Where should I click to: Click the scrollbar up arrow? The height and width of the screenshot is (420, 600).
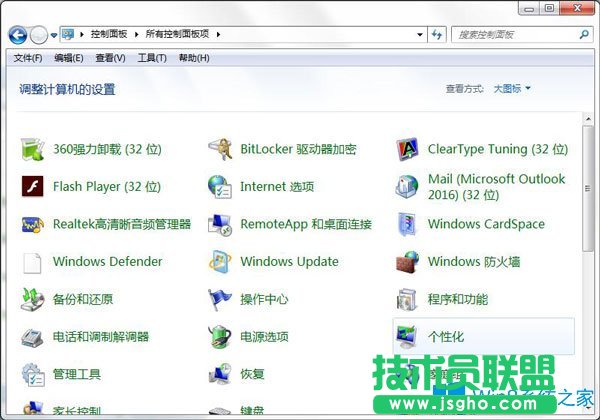(x=588, y=119)
